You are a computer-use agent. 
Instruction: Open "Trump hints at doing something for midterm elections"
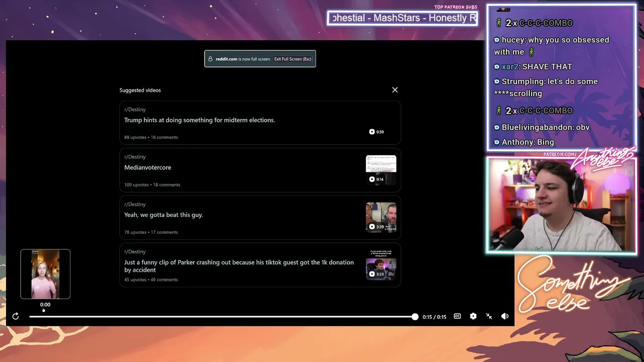point(200,120)
